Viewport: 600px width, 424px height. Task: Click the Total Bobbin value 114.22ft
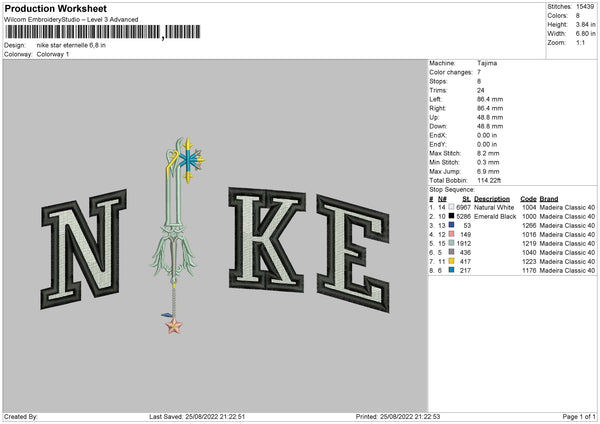point(489,181)
